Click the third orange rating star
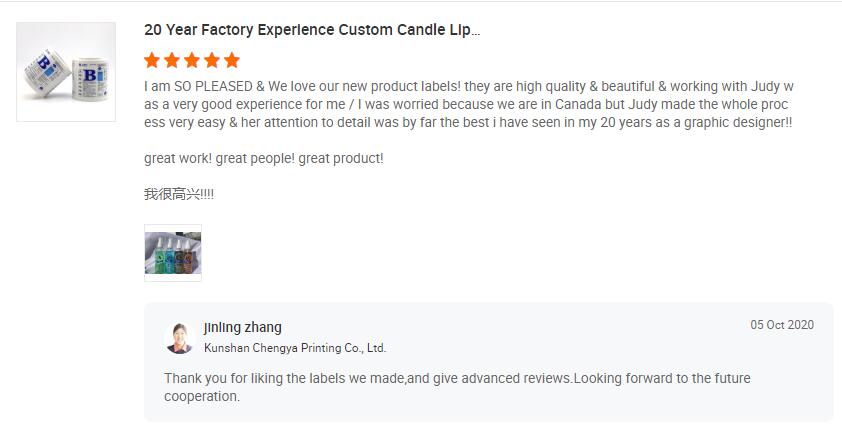The image size is (842, 427). point(192,60)
